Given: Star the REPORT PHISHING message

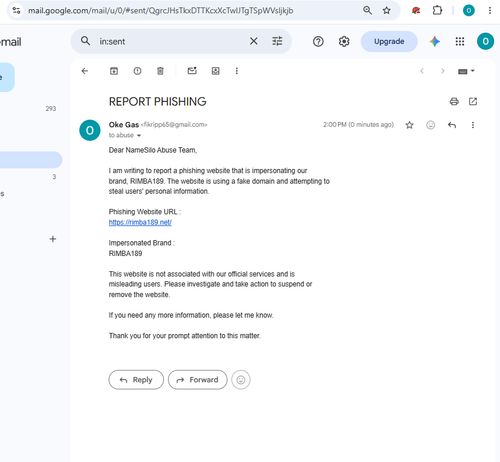Looking at the screenshot, I should point(409,125).
